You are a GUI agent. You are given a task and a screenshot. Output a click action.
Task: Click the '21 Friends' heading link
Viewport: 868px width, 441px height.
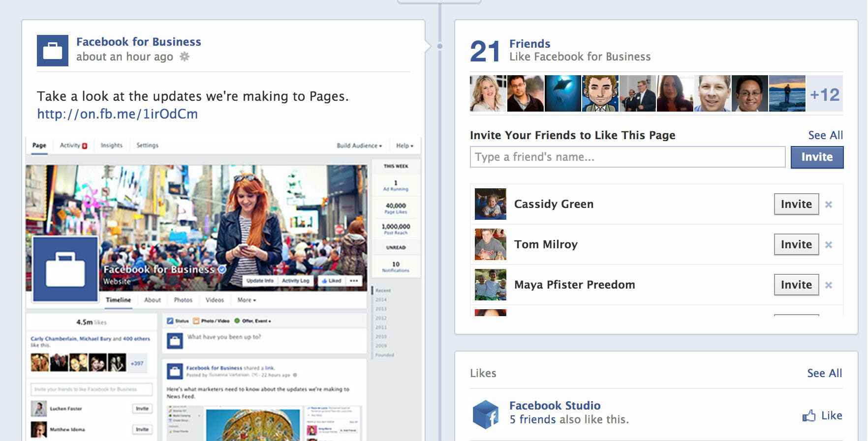coord(529,44)
